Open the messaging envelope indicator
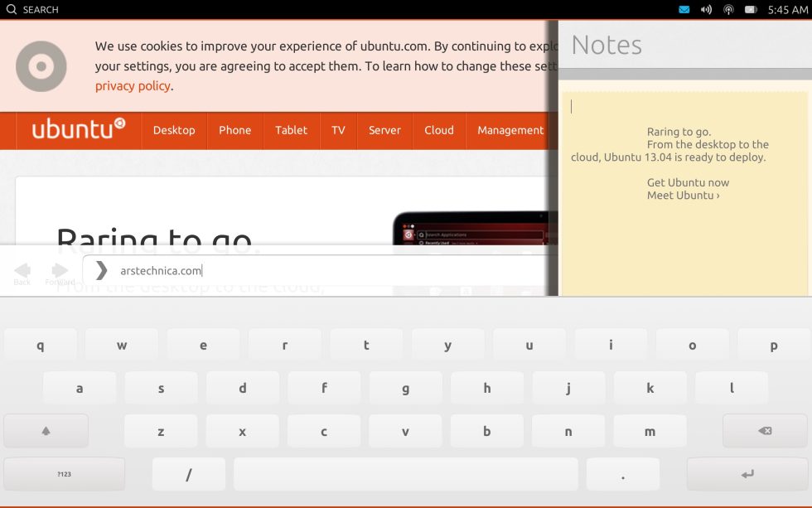Image resolution: width=812 pixels, height=508 pixels. (x=684, y=9)
